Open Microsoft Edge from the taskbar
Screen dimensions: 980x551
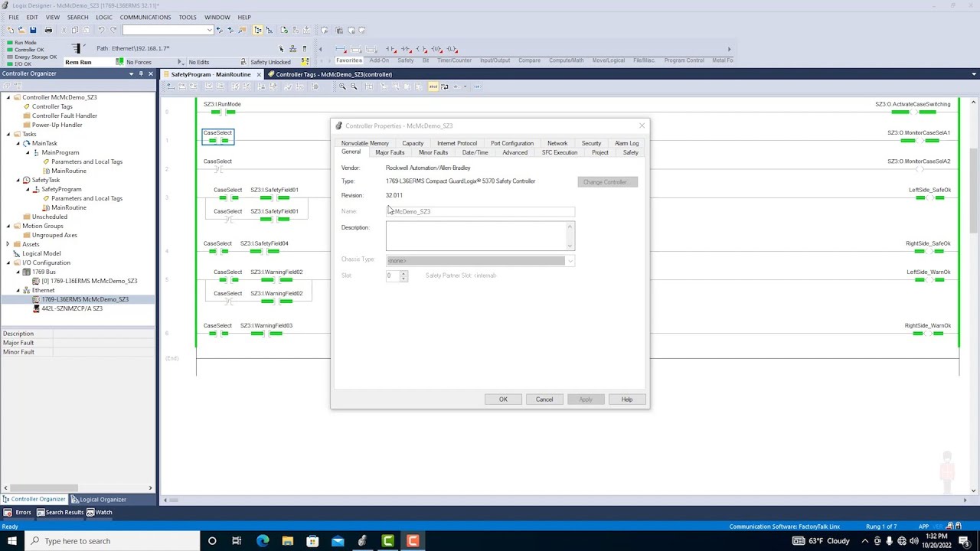(263, 541)
